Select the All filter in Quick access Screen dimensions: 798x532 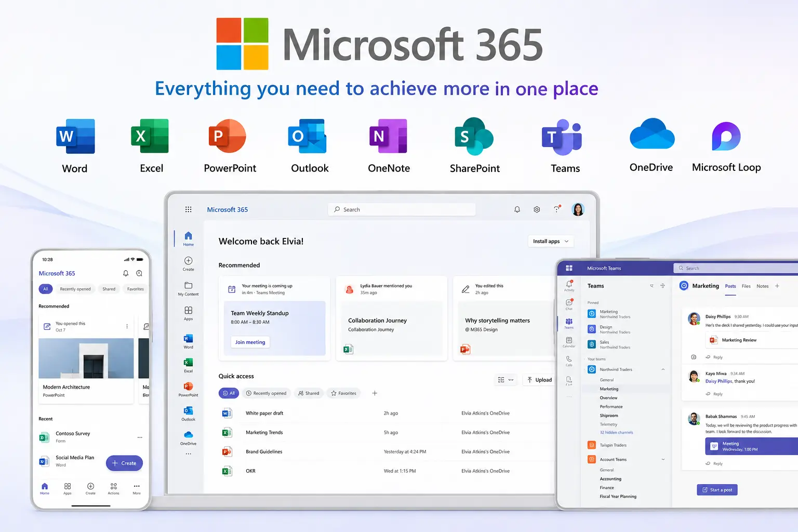tap(229, 393)
